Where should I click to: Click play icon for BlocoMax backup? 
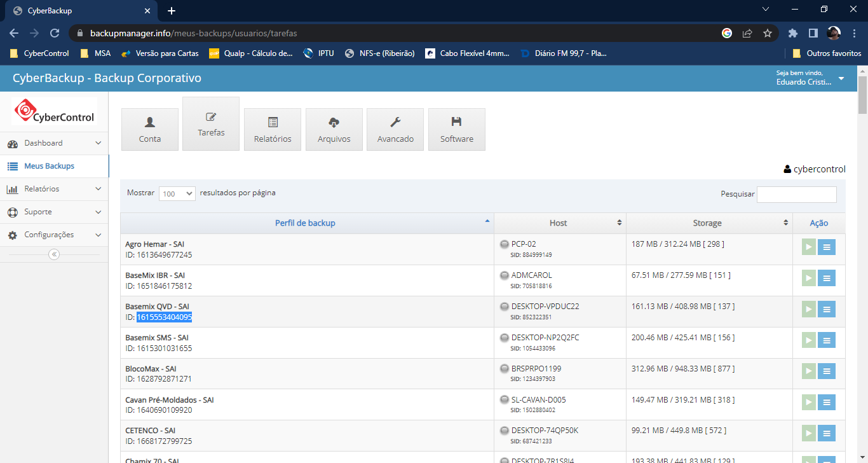pos(808,371)
